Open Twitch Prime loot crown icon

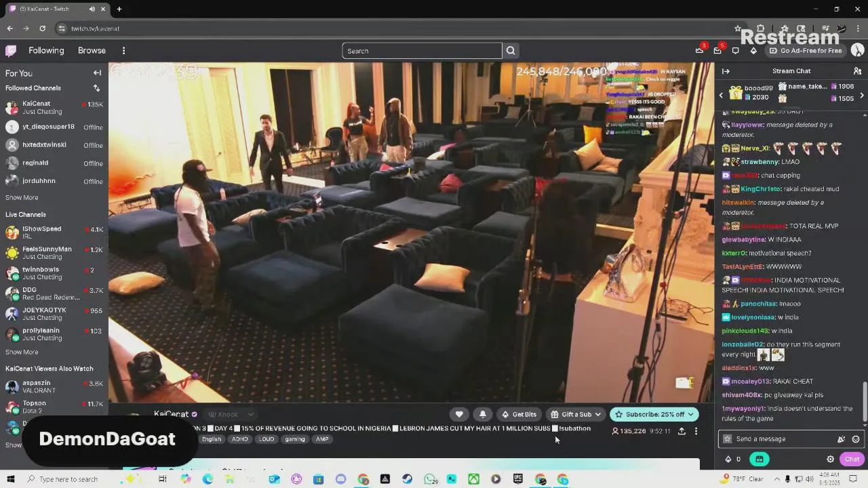tap(699, 51)
